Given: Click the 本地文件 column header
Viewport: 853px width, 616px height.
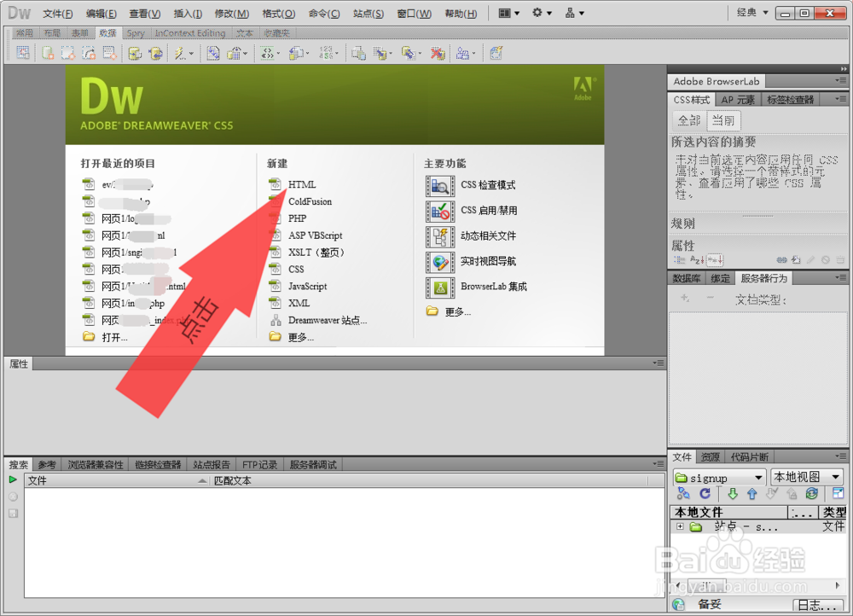Looking at the screenshot, I should [x=729, y=512].
